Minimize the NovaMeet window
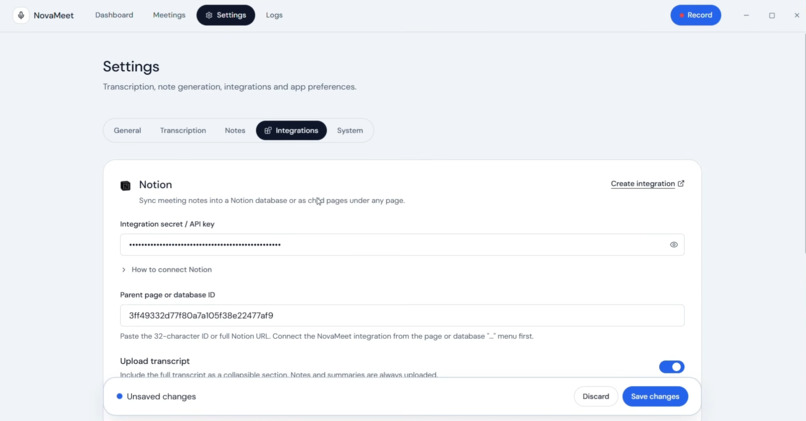Viewport: 806px width, 421px height. [746, 15]
